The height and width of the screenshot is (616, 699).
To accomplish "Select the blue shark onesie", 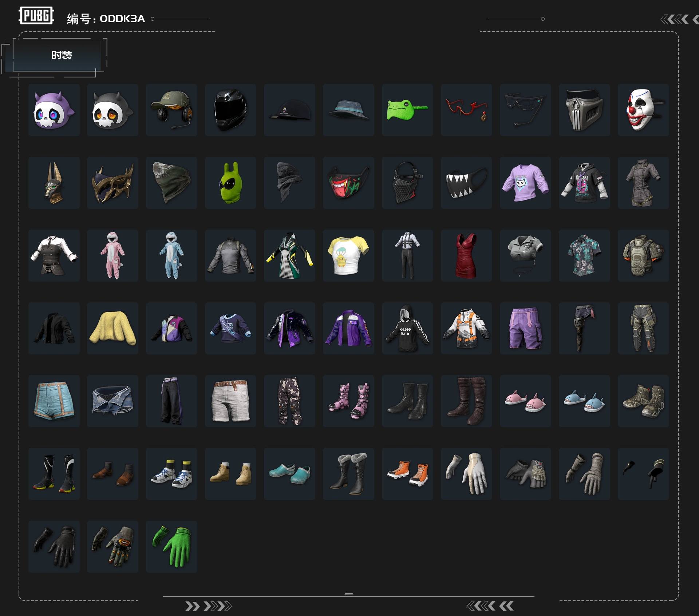I will [171, 255].
